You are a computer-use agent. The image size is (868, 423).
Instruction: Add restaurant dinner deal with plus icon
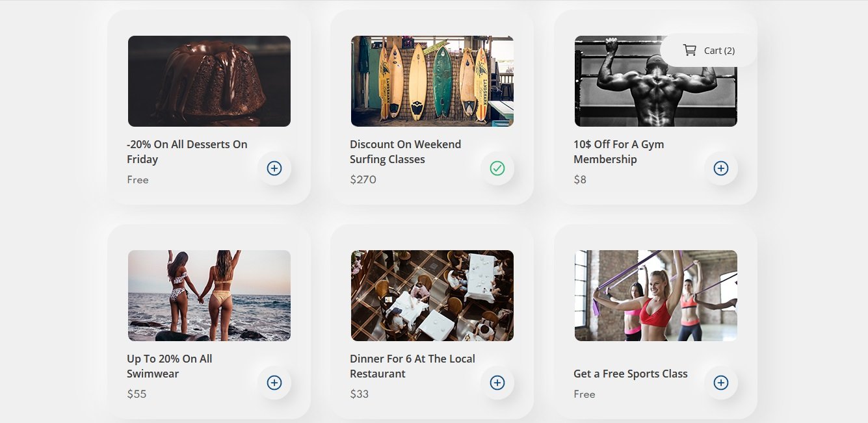pyautogui.click(x=497, y=383)
